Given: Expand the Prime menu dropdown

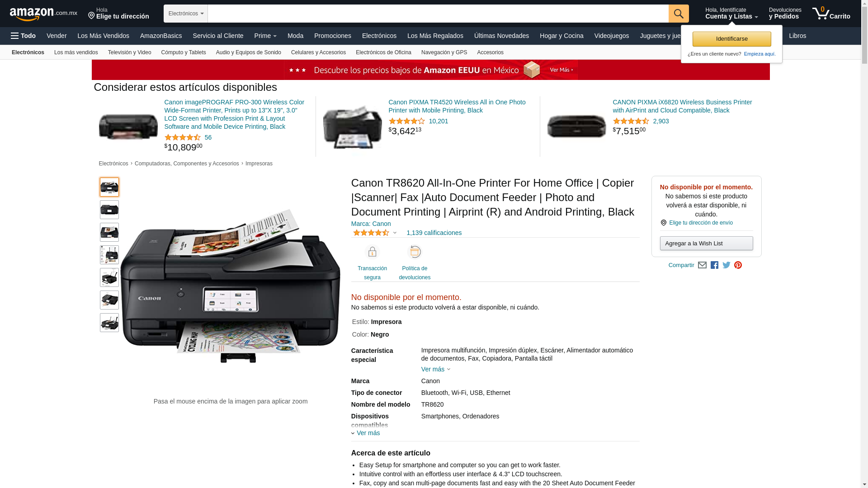Looking at the screenshot, I should [265, 36].
